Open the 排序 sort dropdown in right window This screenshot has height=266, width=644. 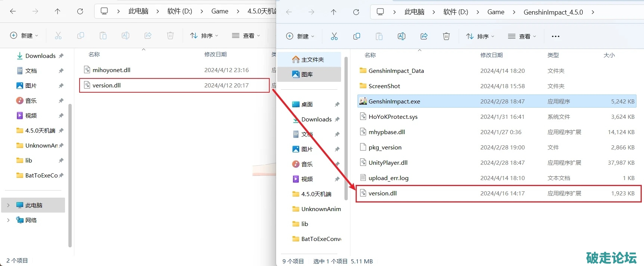pos(480,36)
